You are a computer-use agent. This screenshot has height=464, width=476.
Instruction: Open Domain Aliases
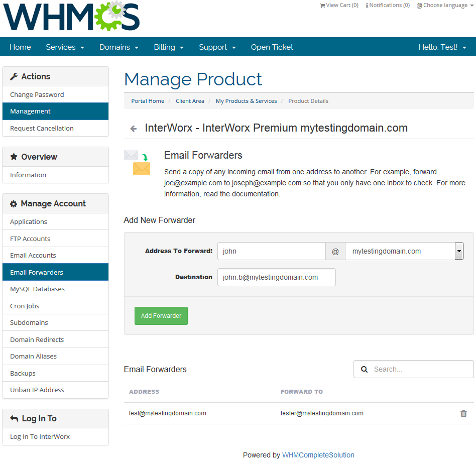[x=55, y=356]
